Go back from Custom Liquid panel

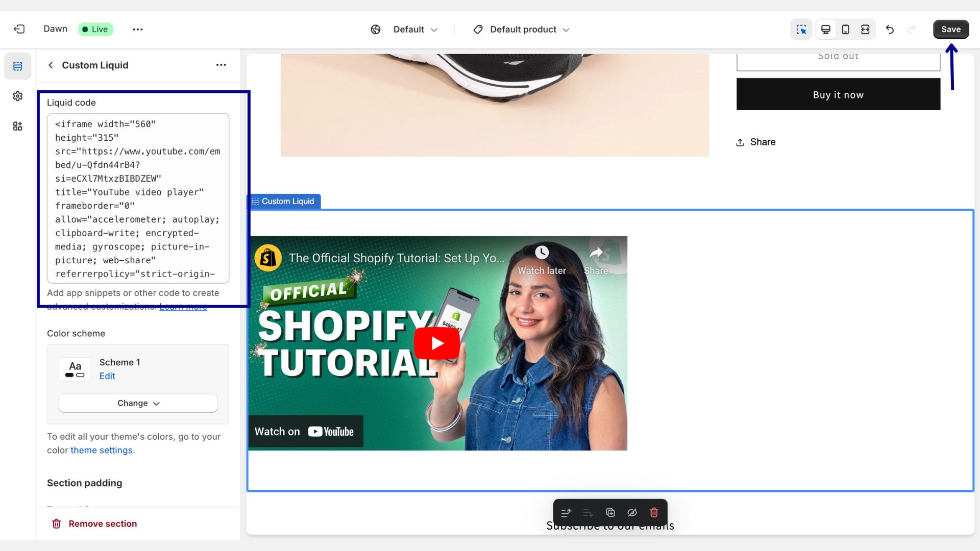(x=51, y=65)
